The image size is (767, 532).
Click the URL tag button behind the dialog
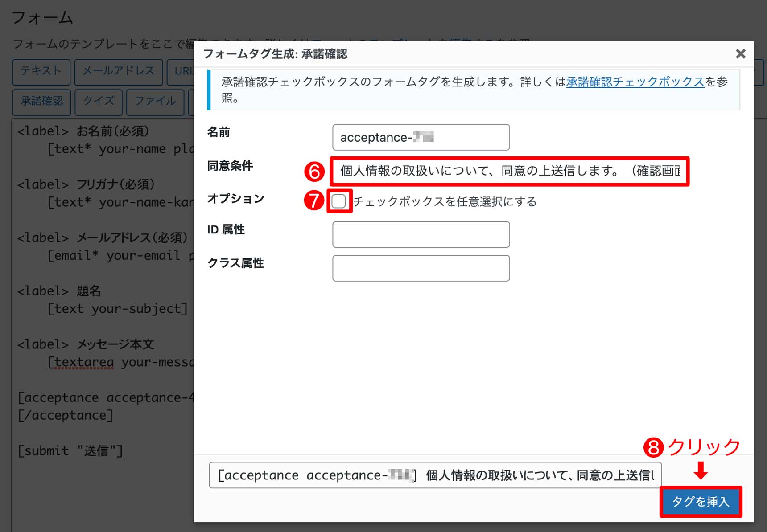[x=181, y=71]
